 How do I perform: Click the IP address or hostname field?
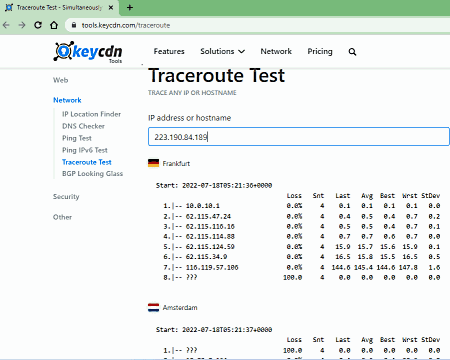[299, 137]
